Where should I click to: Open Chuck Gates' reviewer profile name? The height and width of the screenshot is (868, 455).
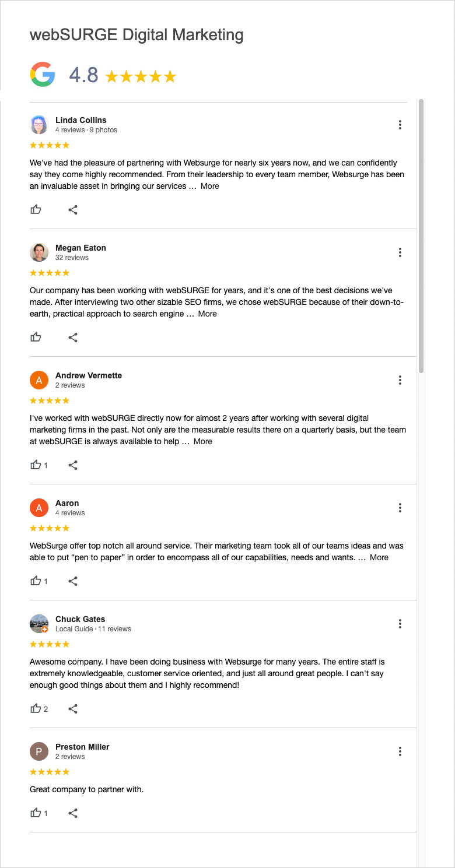[80, 619]
